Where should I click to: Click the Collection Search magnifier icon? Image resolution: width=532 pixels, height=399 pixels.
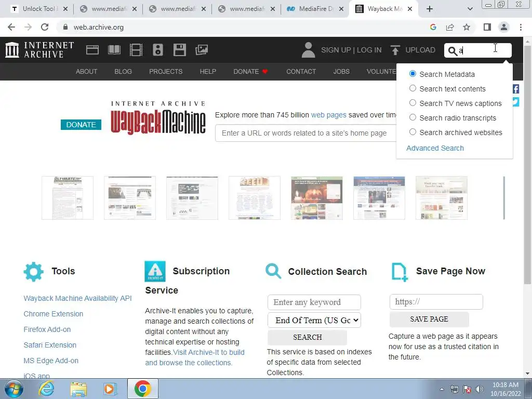tap(273, 271)
